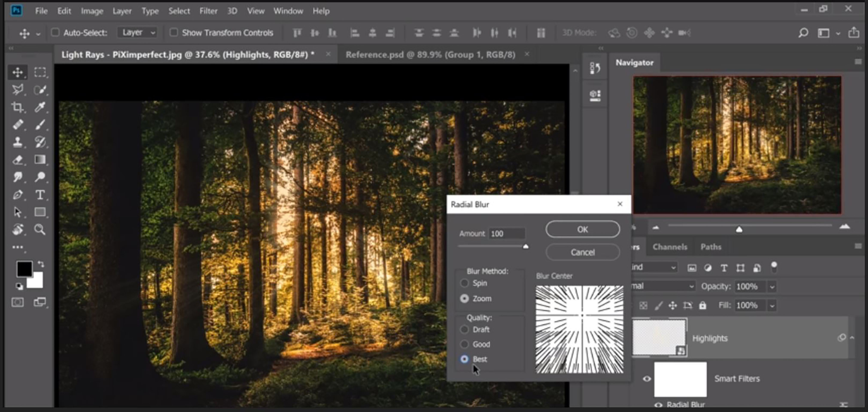Select the Eraser tool
Image resolution: width=868 pixels, height=412 pixels.
click(18, 159)
